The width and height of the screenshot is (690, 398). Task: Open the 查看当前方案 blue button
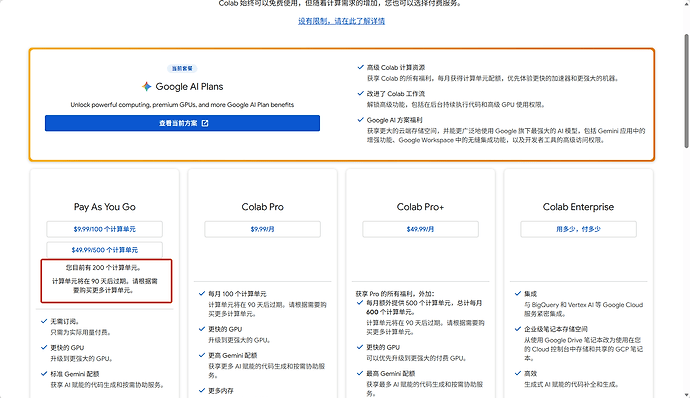[182, 123]
